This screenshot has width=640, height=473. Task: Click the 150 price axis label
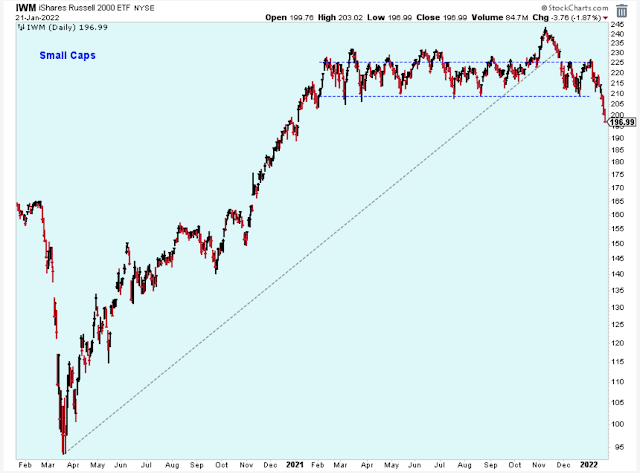tap(617, 244)
